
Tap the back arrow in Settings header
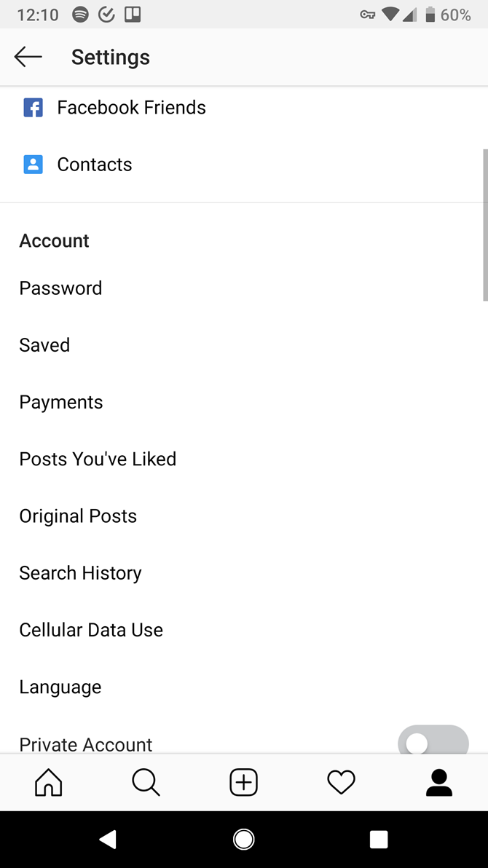tap(28, 57)
